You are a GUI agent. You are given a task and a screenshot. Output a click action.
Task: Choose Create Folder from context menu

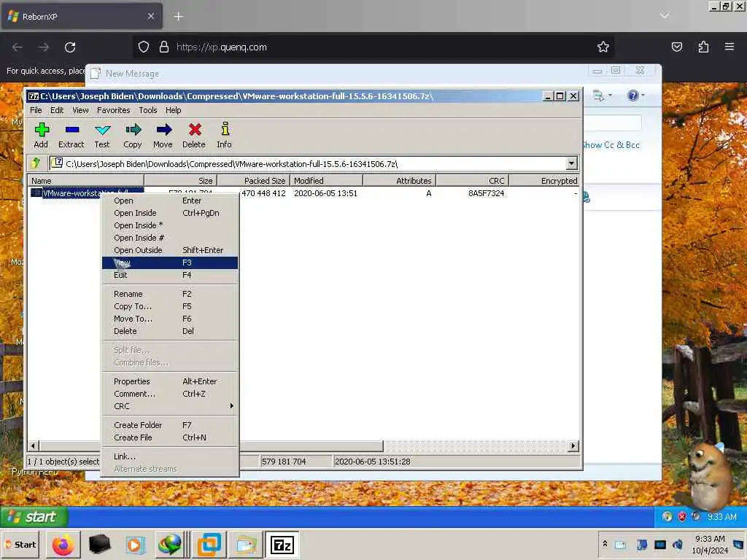(x=169, y=425)
